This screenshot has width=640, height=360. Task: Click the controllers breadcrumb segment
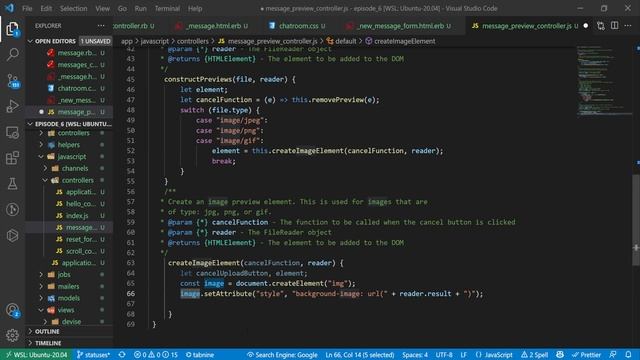click(x=193, y=41)
